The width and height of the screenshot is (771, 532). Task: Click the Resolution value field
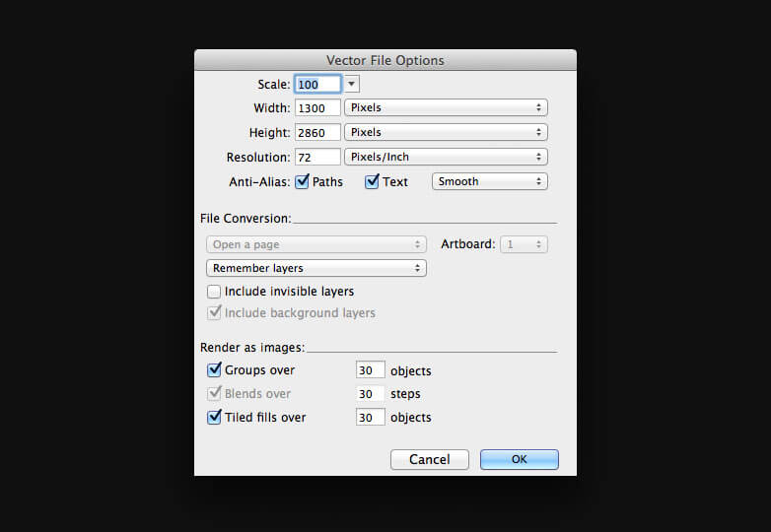(317, 157)
